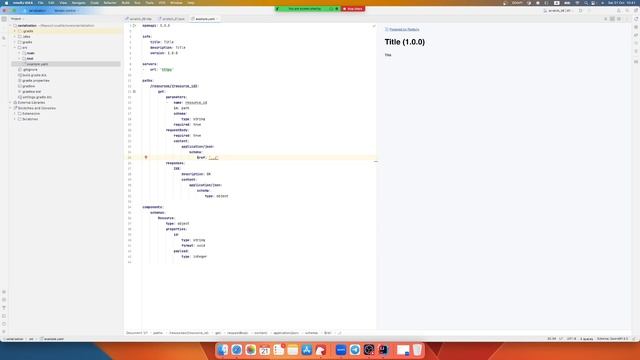Switch to the example.yaml editor tab
Image resolution: width=640 pixels, height=360 pixels.
[204, 19]
